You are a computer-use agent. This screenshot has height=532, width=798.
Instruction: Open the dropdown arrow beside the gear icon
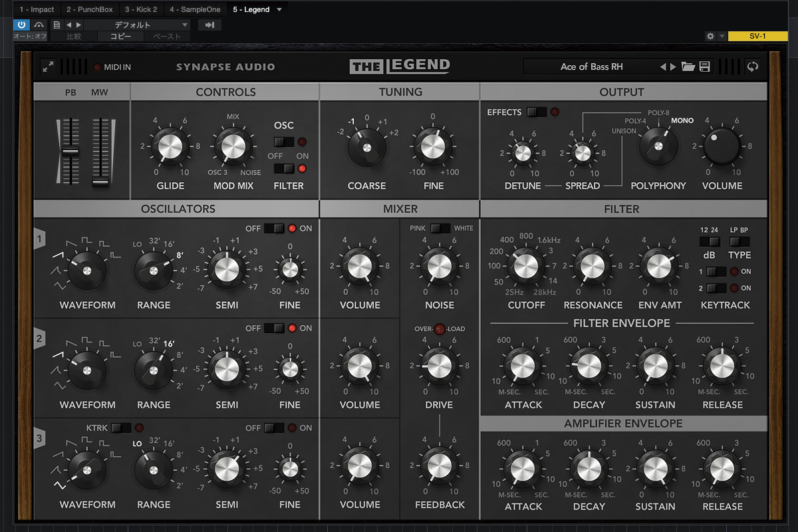click(x=723, y=36)
